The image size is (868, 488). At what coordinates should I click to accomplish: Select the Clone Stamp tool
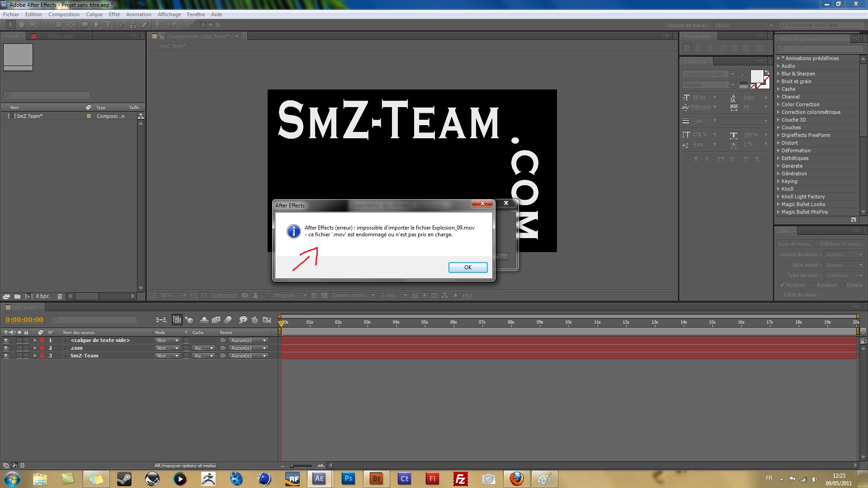(134, 25)
